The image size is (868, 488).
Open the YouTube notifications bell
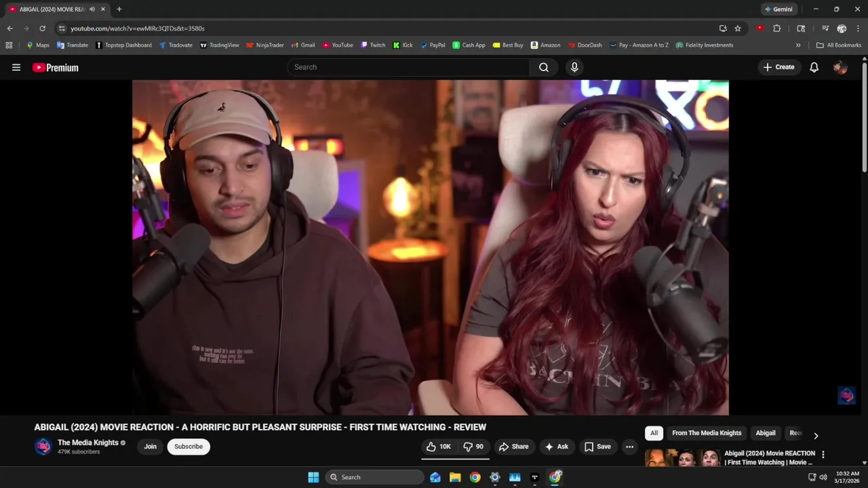click(814, 67)
